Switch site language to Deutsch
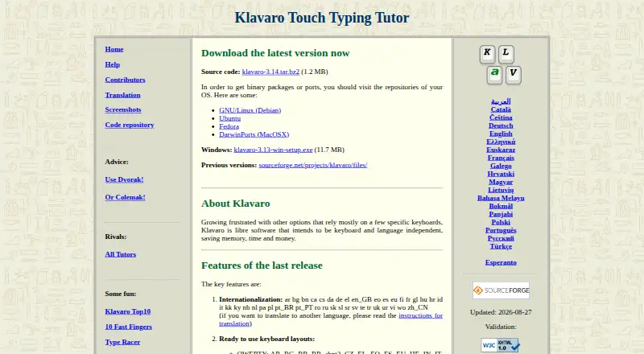The width and height of the screenshot is (644, 354). click(501, 126)
